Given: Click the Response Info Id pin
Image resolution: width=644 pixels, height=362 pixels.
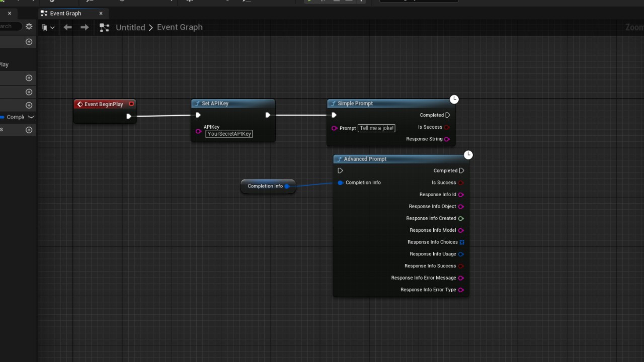Looking at the screenshot, I should pos(461,195).
